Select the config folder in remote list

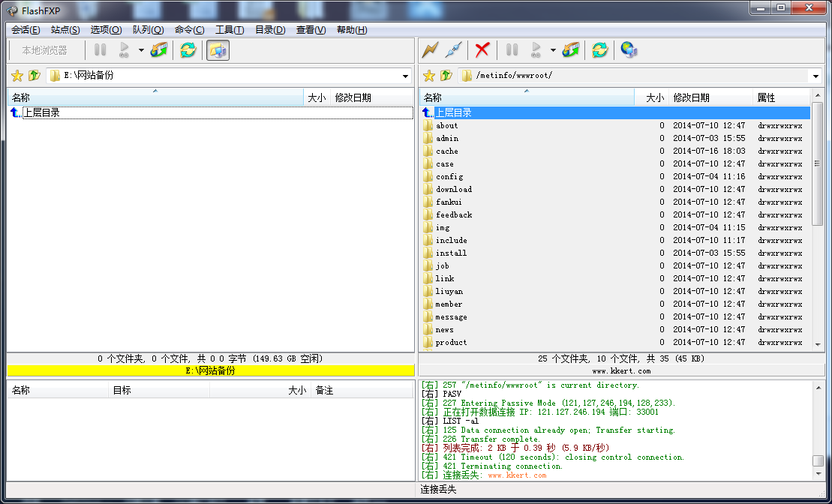click(x=449, y=177)
